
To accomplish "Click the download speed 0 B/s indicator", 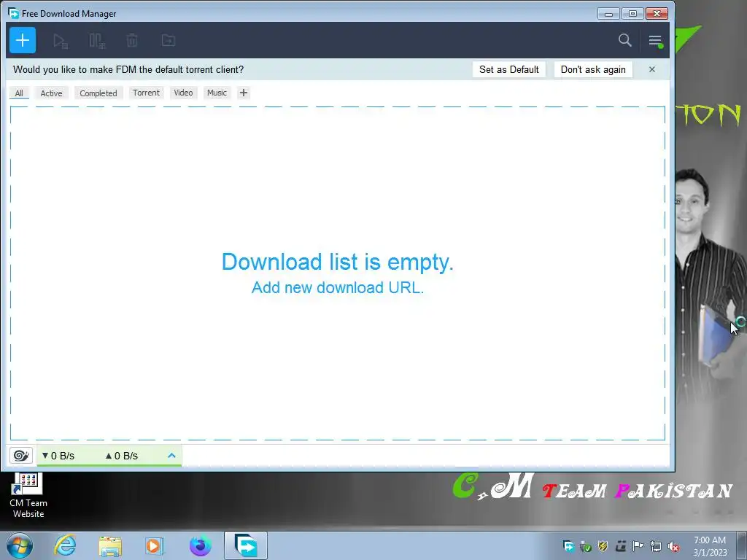I will (x=58, y=456).
